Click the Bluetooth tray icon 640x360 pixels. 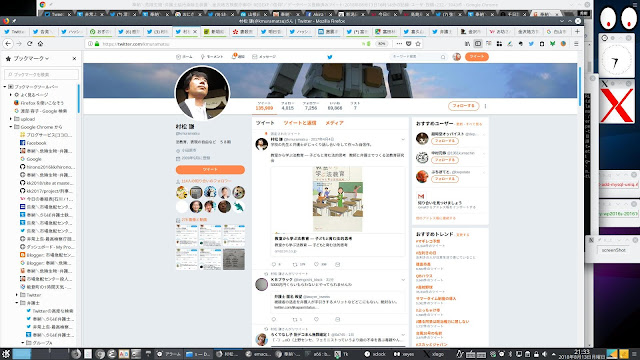[x=510, y=354]
